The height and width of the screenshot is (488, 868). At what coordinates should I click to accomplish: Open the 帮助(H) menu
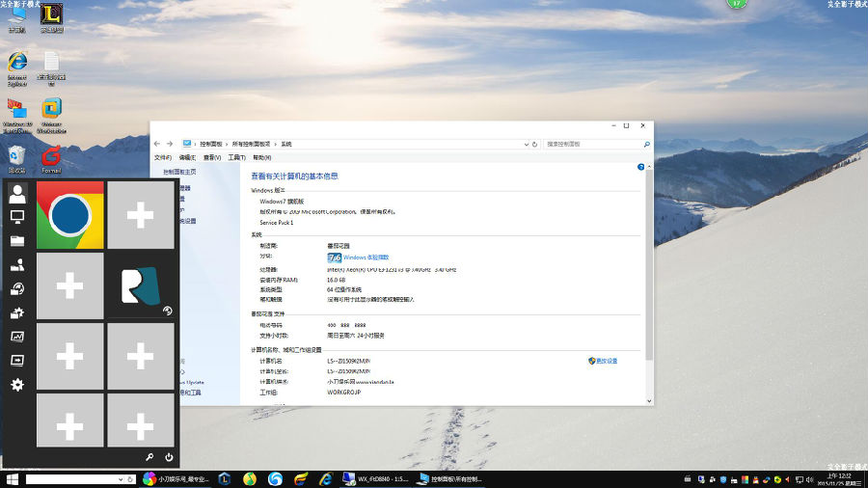click(262, 157)
